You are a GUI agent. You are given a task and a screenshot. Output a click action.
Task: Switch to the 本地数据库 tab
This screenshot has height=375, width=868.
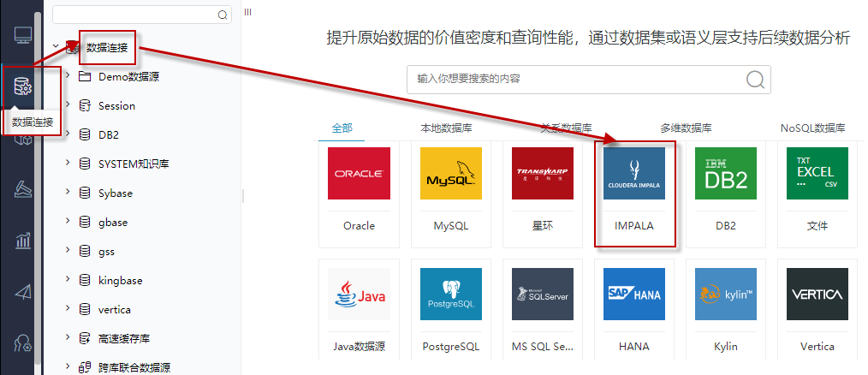(x=446, y=128)
